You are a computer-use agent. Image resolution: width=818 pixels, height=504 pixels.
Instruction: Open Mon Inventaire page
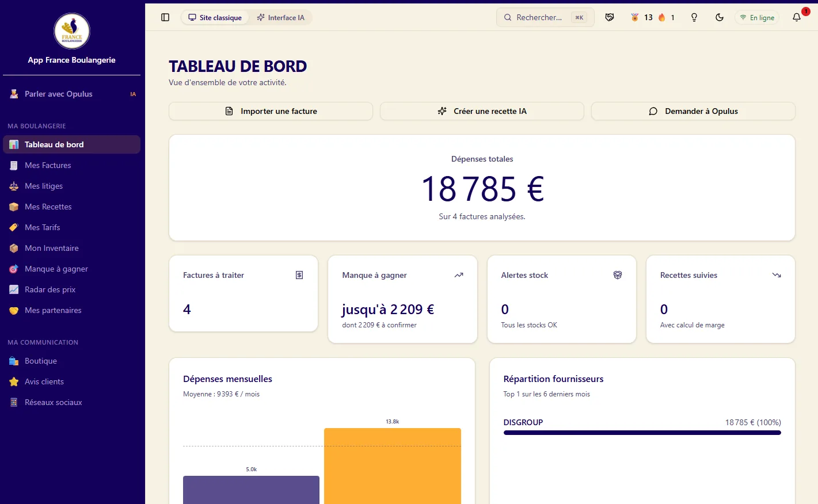coord(72,248)
